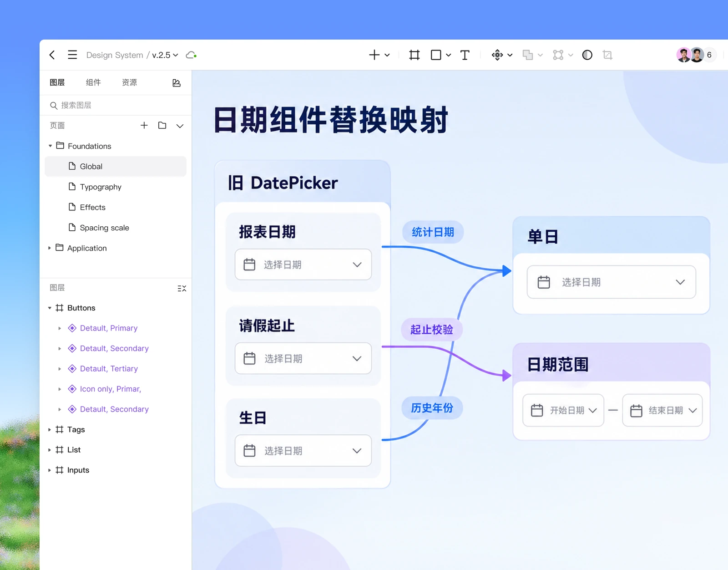The width and height of the screenshot is (728, 570).
Task: Open the version v.2.5 dropdown
Action: (x=165, y=55)
